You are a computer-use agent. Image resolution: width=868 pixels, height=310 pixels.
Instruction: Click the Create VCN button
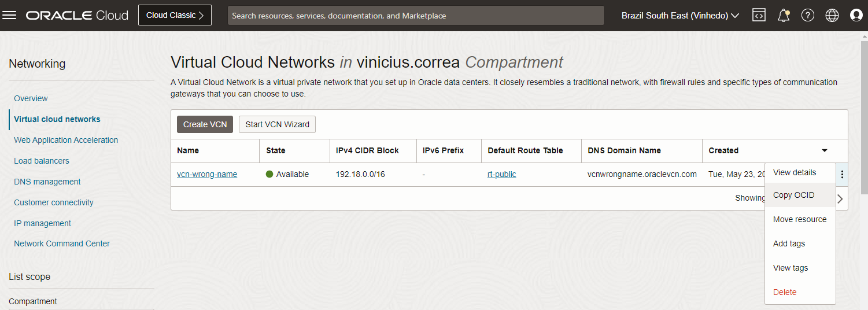[x=205, y=124]
